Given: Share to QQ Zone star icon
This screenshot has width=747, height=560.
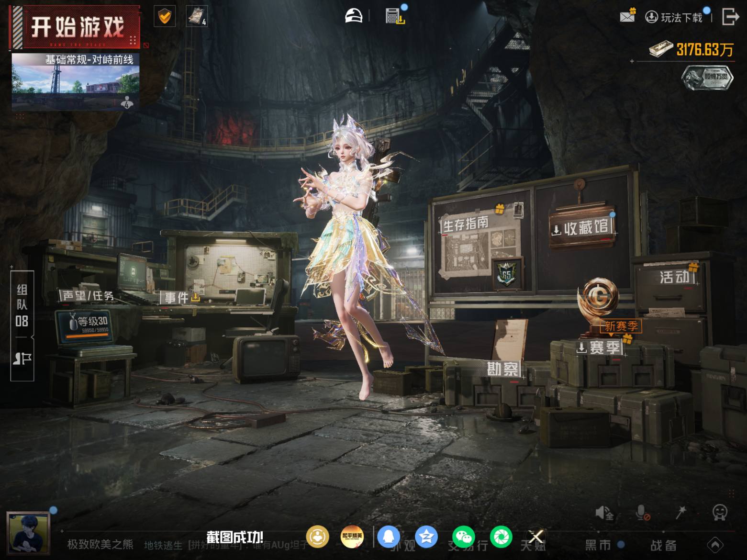Looking at the screenshot, I should tap(426, 537).
